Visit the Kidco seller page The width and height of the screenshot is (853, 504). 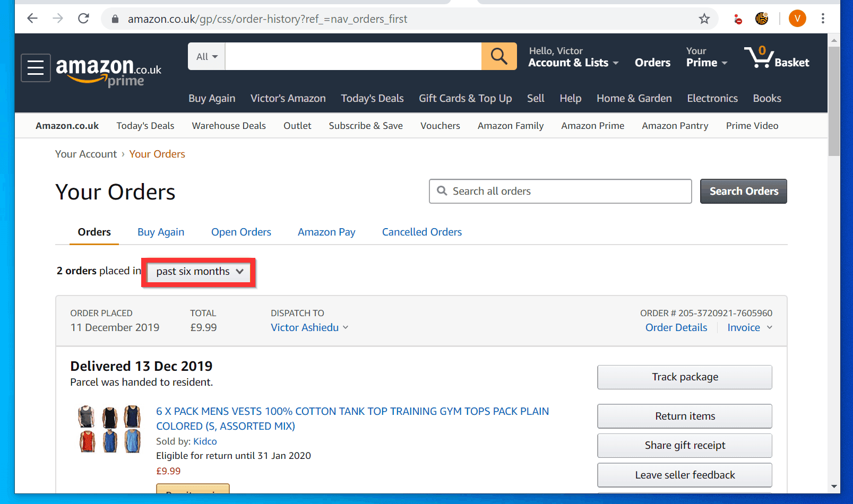click(x=205, y=441)
